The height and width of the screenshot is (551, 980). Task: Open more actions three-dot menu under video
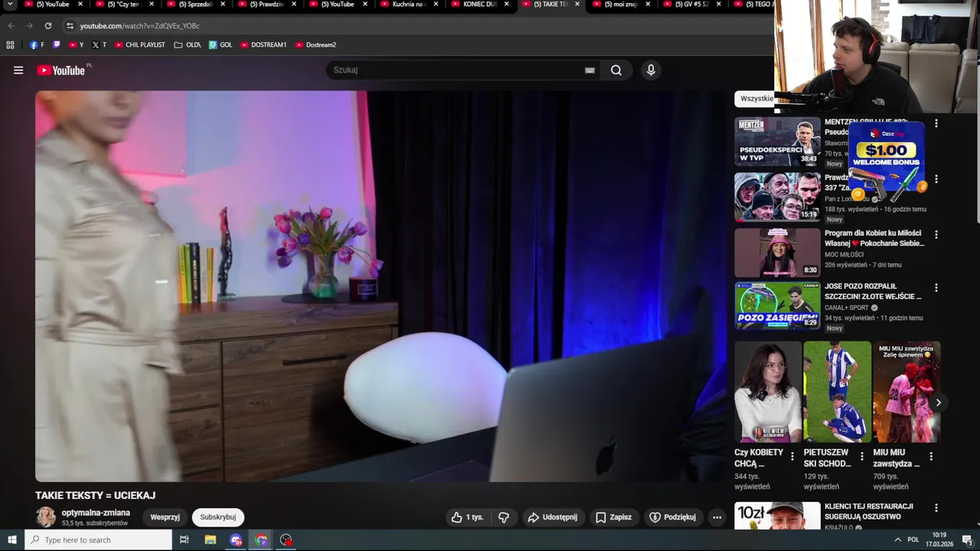pyautogui.click(x=717, y=517)
